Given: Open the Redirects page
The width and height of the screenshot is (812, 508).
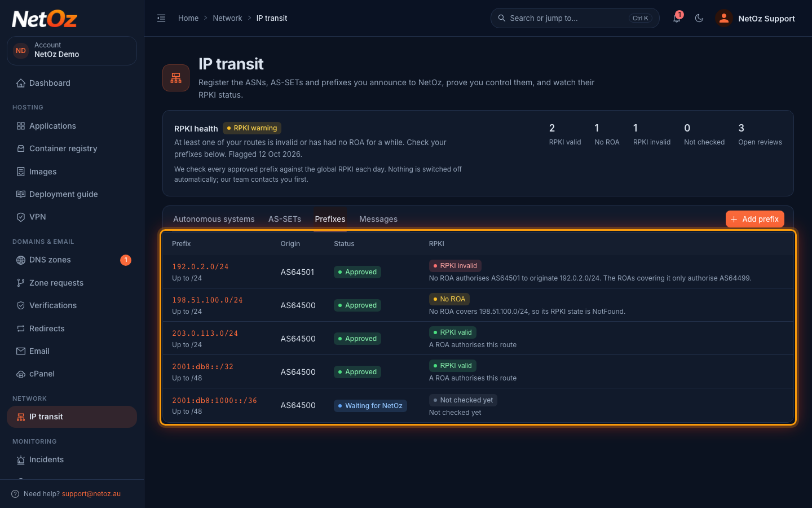Looking at the screenshot, I should 72,329.
